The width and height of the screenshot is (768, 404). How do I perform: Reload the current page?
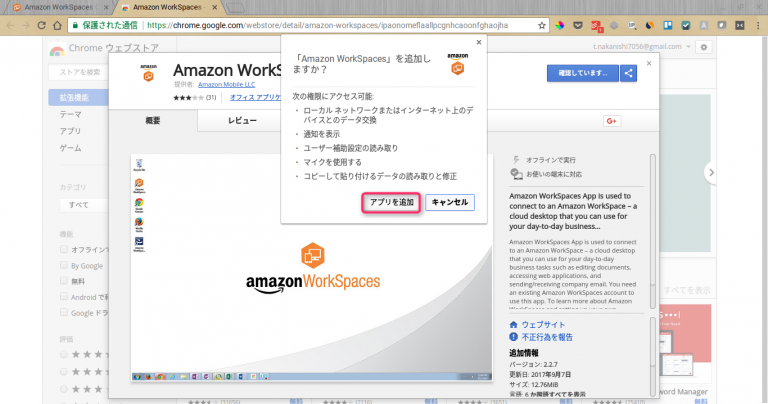pyautogui.click(x=42, y=25)
